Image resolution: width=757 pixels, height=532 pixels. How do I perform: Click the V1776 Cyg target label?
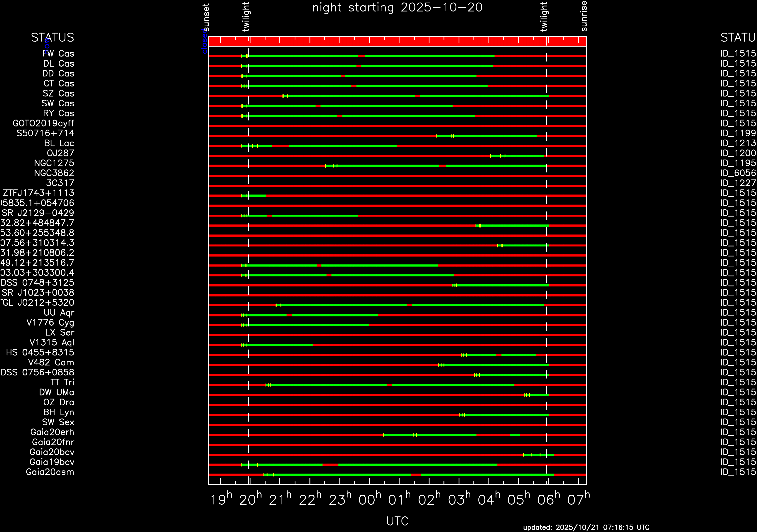click(x=50, y=322)
